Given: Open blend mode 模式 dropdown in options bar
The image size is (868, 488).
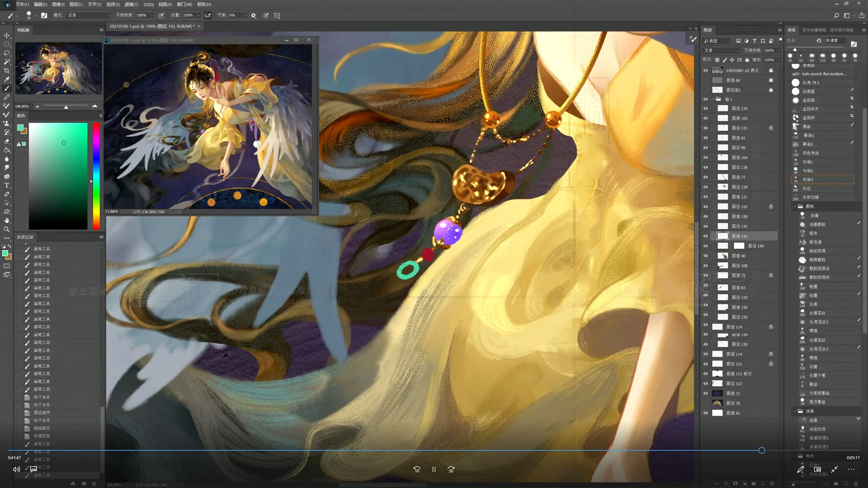Looking at the screenshot, I should pyautogui.click(x=89, y=15).
